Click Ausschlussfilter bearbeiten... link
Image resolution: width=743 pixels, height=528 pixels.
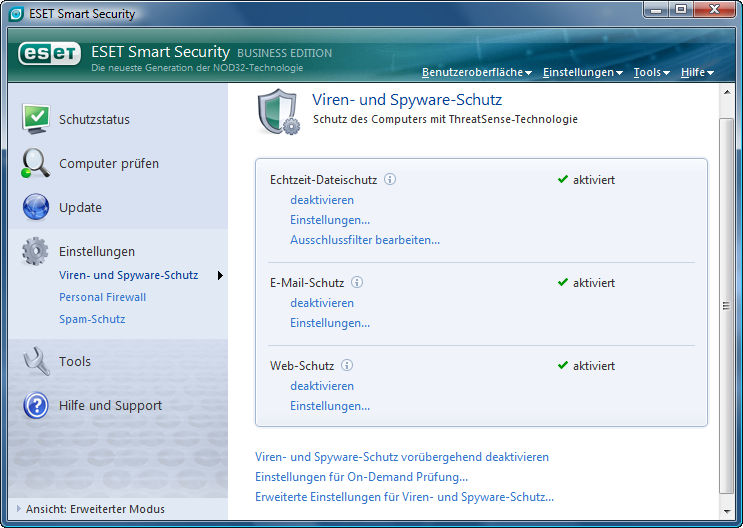click(365, 240)
